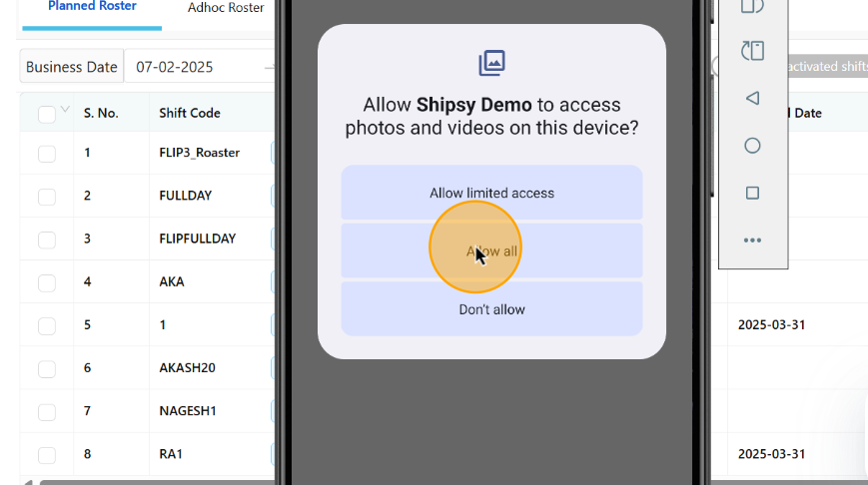Click emulator Overview square button
This screenshot has height=485, width=868.
(x=752, y=193)
